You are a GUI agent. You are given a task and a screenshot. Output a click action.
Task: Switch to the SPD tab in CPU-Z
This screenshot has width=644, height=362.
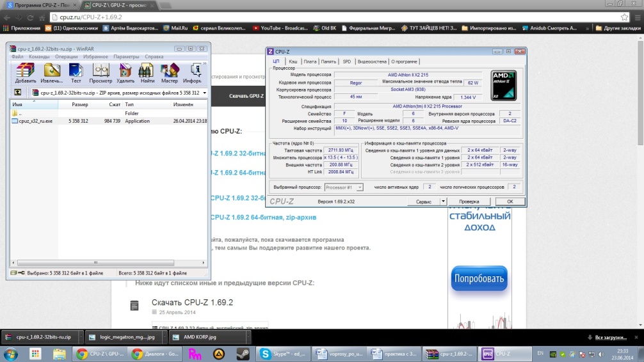coord(346,61)
